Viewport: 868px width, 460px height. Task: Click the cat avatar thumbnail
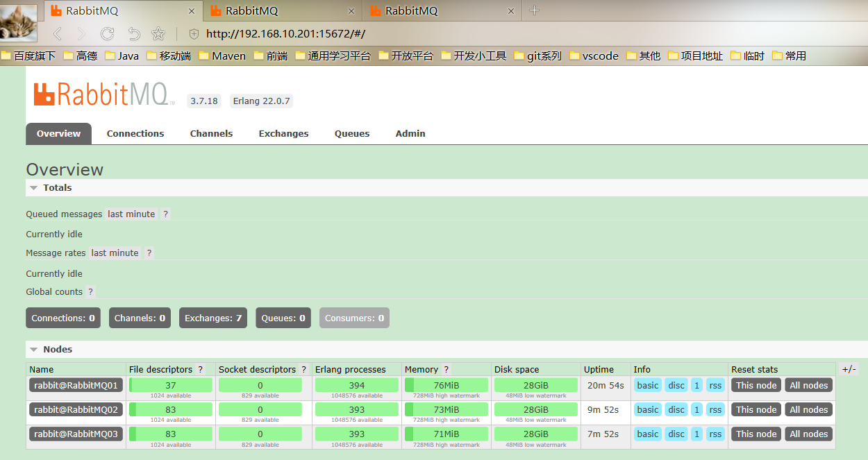tap(19, 22)
